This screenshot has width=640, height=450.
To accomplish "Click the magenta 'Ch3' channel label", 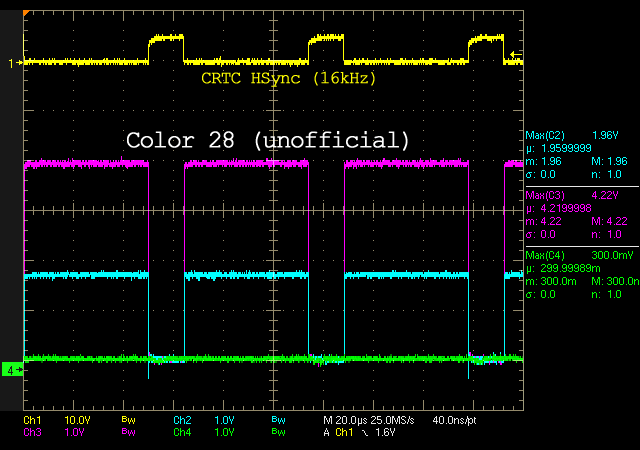I will (x=32, y=432).
